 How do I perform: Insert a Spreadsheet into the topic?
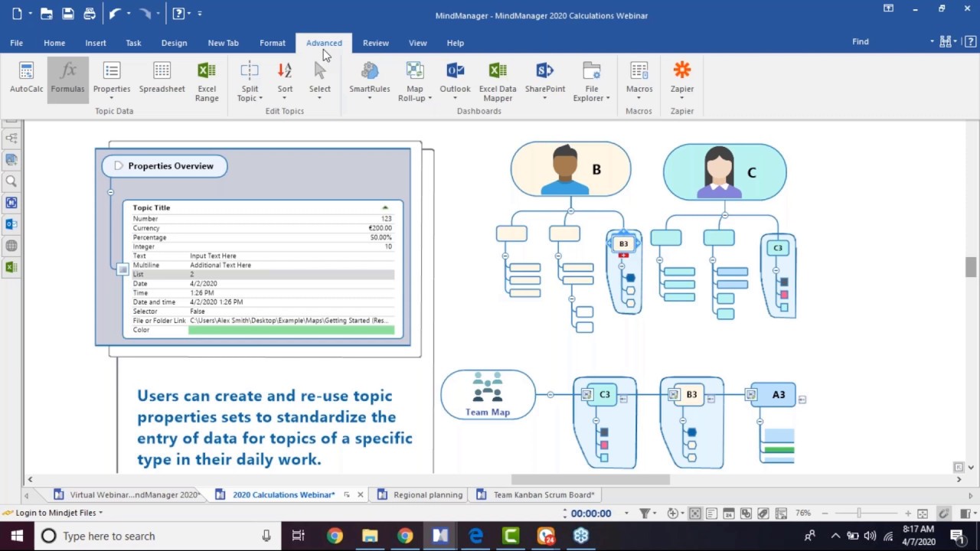(162, 78)
